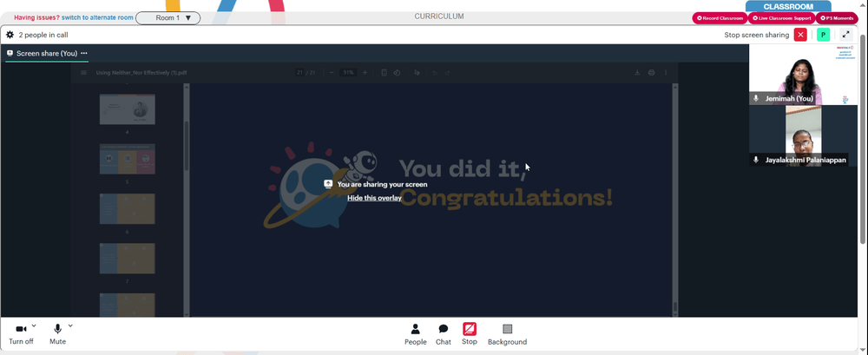
Task: Expand camera options chevron beside Turn off
Action: pos(34,325)
